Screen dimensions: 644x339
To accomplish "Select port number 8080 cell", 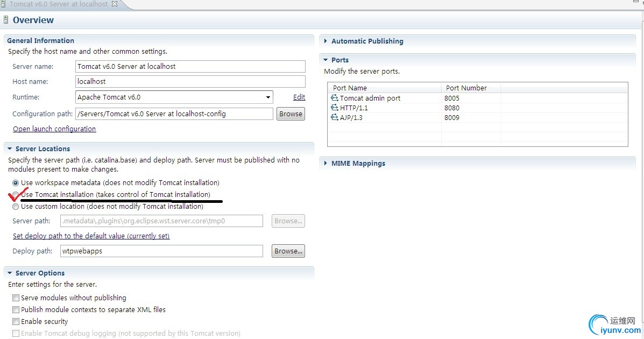I will [x=452, y=108].
